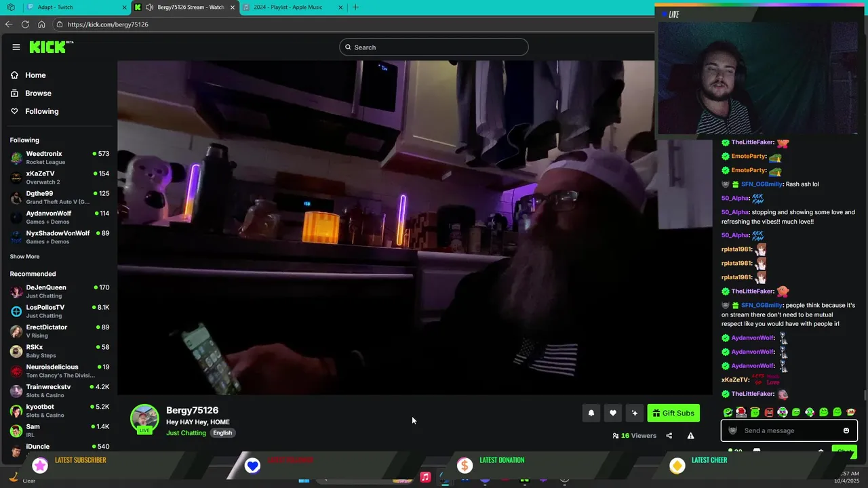The height and width of the screenshot is (488, 868).
Task: Click the Kick logo
Action: pyautogui.click(x=51, y=47)
